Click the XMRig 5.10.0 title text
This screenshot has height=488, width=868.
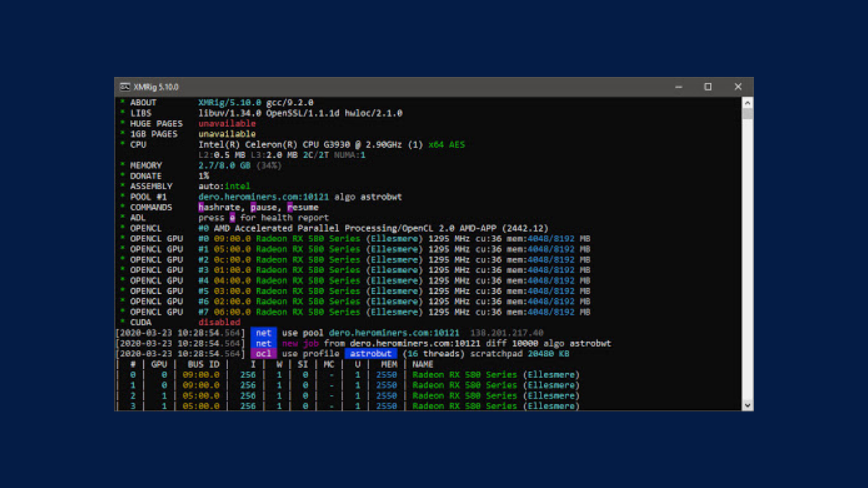coord(156,87)
